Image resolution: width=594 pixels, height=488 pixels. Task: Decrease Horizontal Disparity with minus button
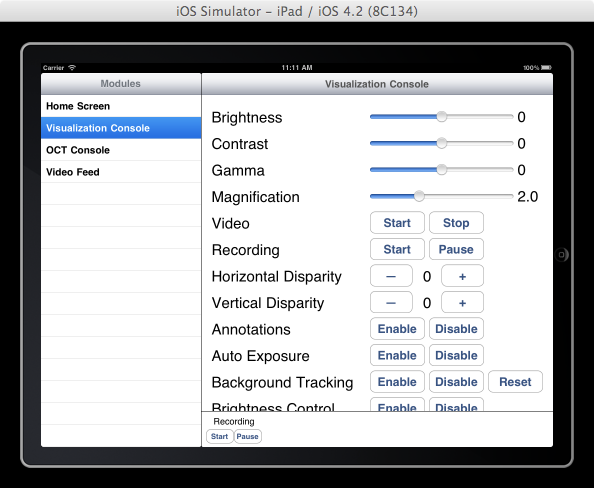(391, 276)
